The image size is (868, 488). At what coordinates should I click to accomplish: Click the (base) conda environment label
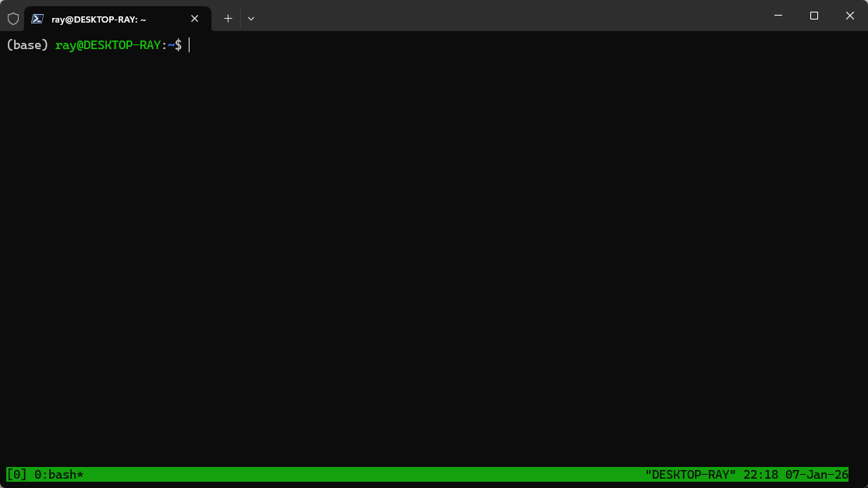27,45
